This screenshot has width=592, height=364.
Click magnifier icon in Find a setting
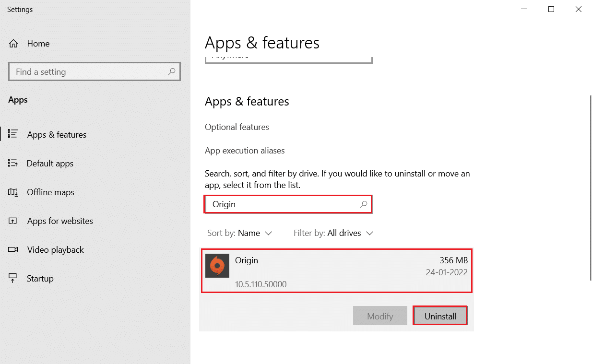[171, 72]
